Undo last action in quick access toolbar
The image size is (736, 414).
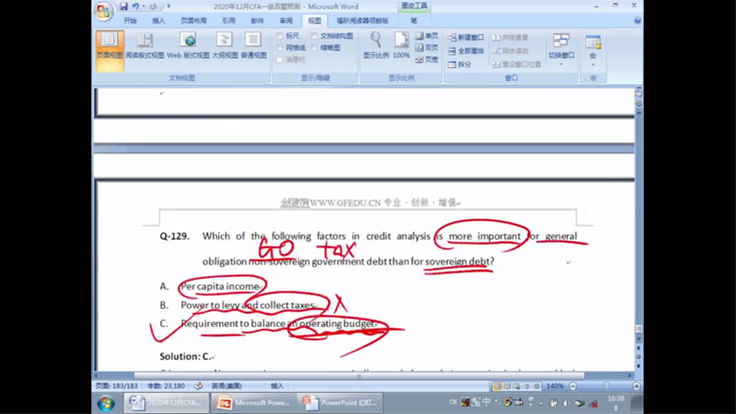point(135,7)
